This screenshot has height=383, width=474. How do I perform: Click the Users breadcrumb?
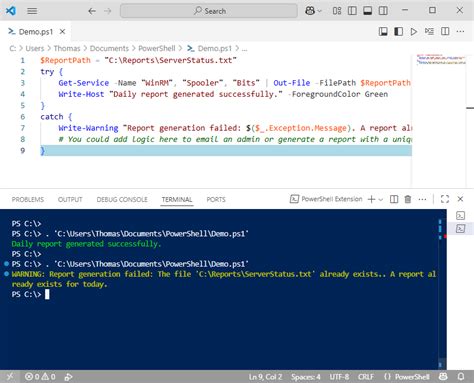[35, 49]
